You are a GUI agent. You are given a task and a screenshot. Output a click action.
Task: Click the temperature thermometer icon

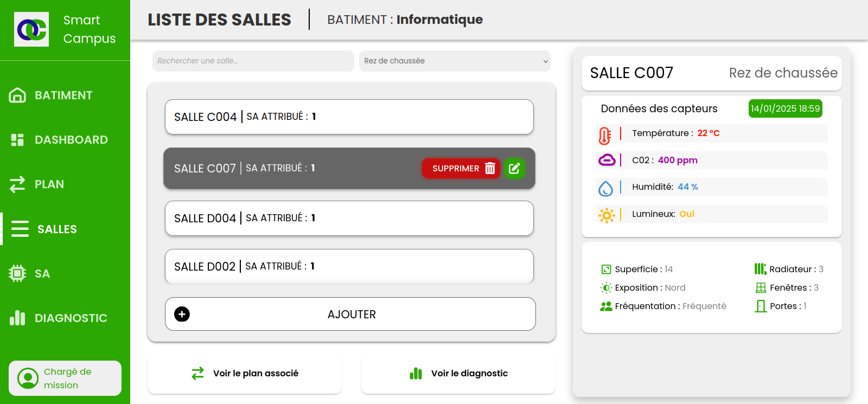(605, 135)
